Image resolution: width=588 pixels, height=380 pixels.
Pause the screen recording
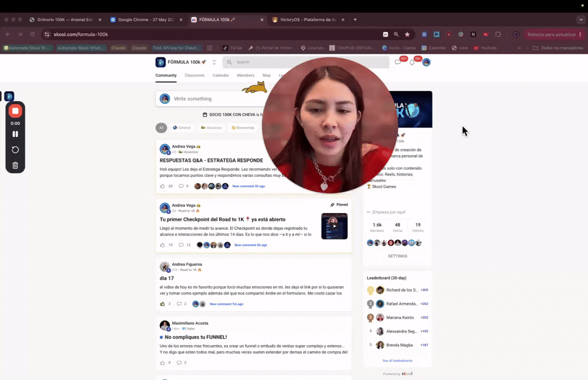click(x=16, y=134)
